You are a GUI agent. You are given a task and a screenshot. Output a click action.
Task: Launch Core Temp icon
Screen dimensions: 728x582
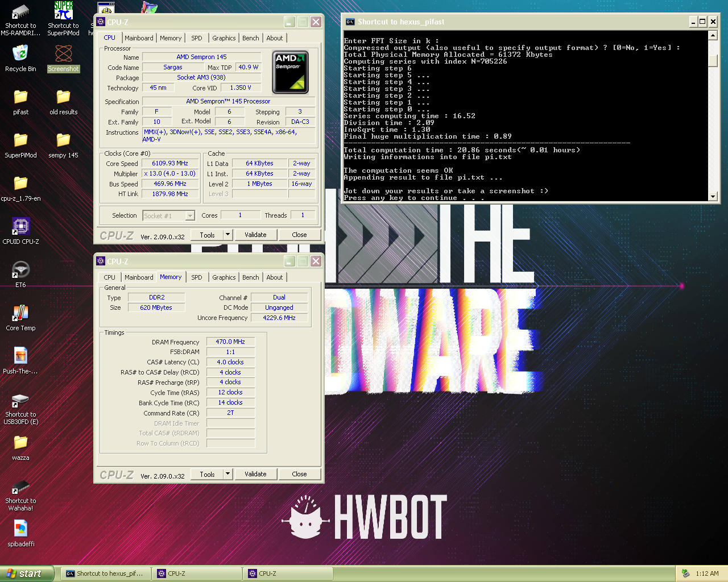pyautogui.click(x=20, y=313)
